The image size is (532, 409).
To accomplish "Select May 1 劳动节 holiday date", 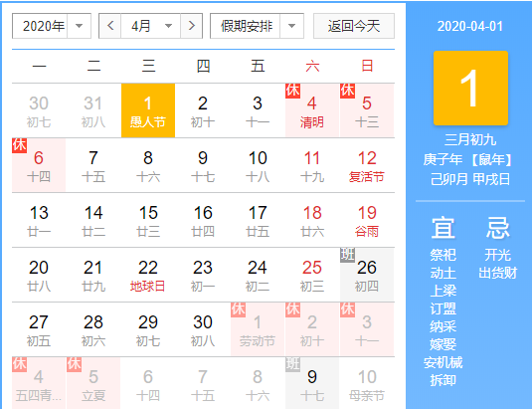I will pyautogui.click(x=258, y=329).
